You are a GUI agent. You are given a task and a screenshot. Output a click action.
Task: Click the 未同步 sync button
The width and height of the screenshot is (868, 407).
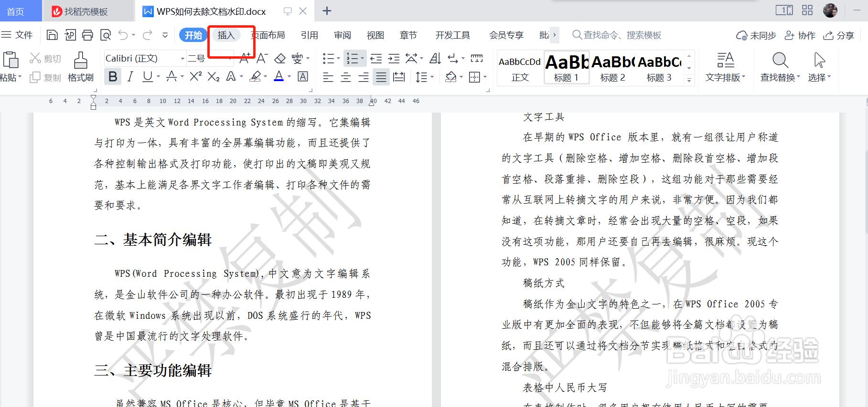tap(756, 35)
